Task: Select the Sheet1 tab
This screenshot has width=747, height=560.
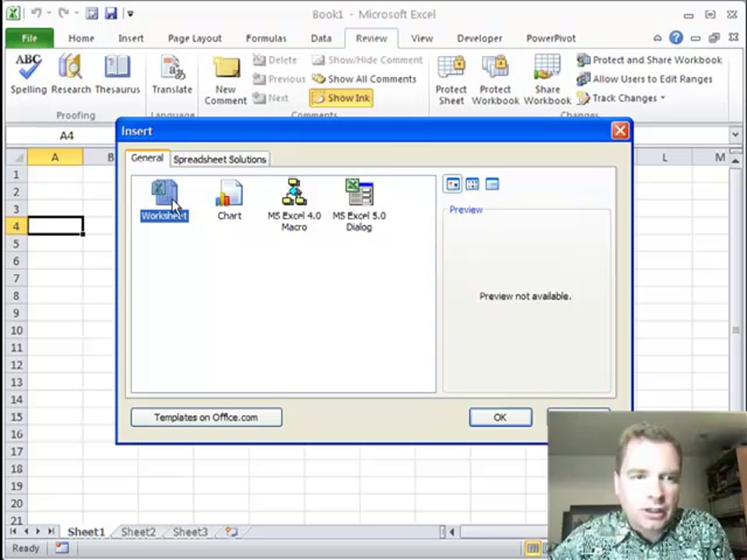Action: click(86, 532)
